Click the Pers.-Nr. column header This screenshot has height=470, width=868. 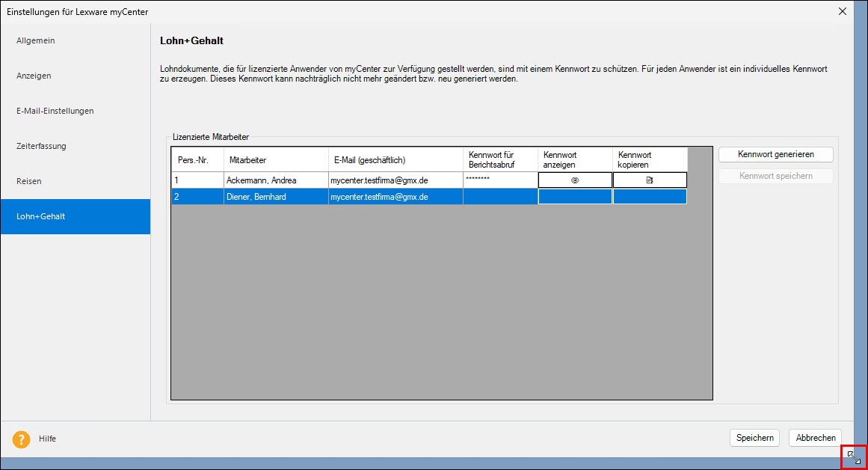pyautogui.click(x=192, y=159)
